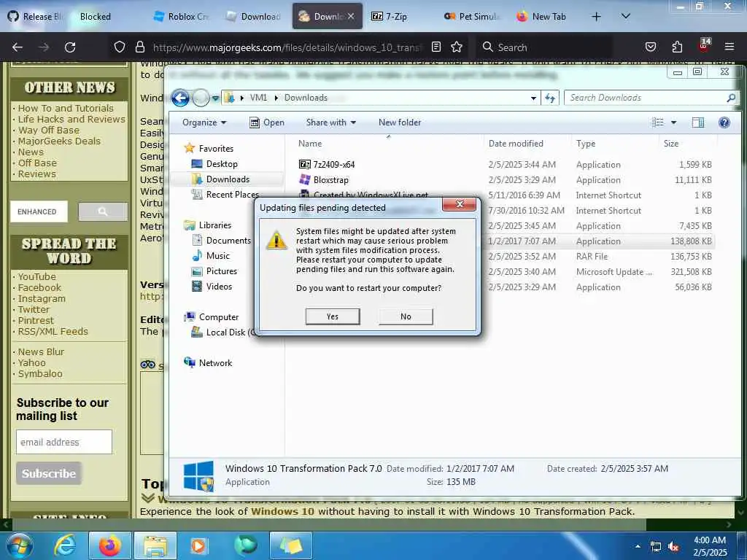Open the Share with dropdown
747x560 pixels.
(330, 122)
